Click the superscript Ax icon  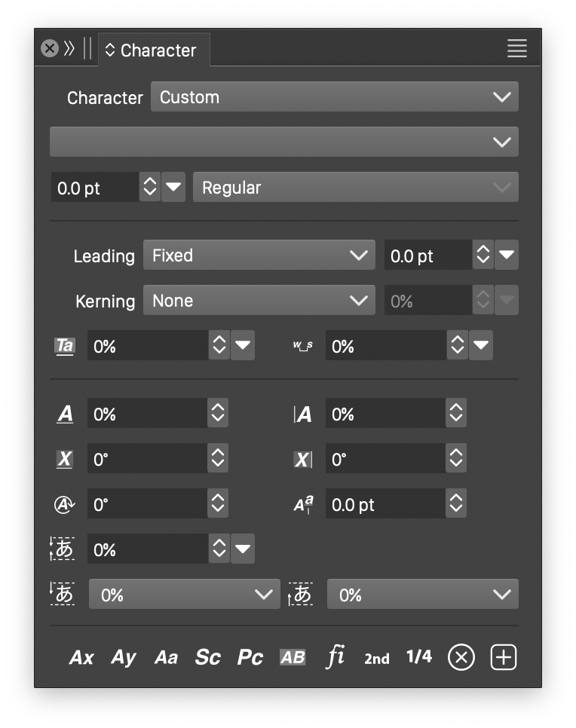click(x=81, y=657)
